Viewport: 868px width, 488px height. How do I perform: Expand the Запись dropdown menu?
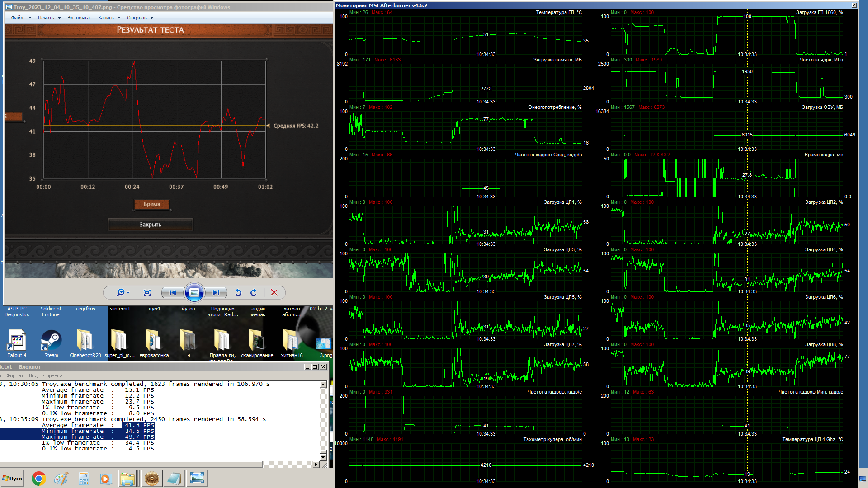tap(109, 18)
